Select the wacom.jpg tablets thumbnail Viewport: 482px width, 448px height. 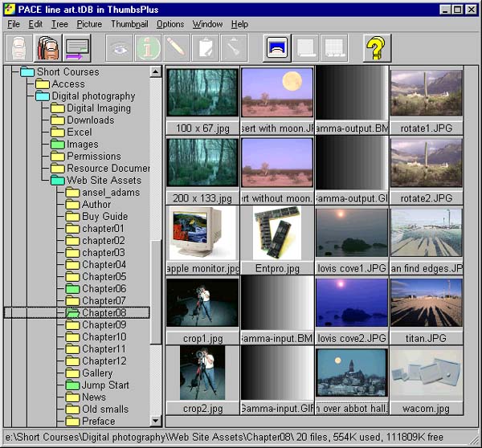pyautogui.click(x=427, y=373)
